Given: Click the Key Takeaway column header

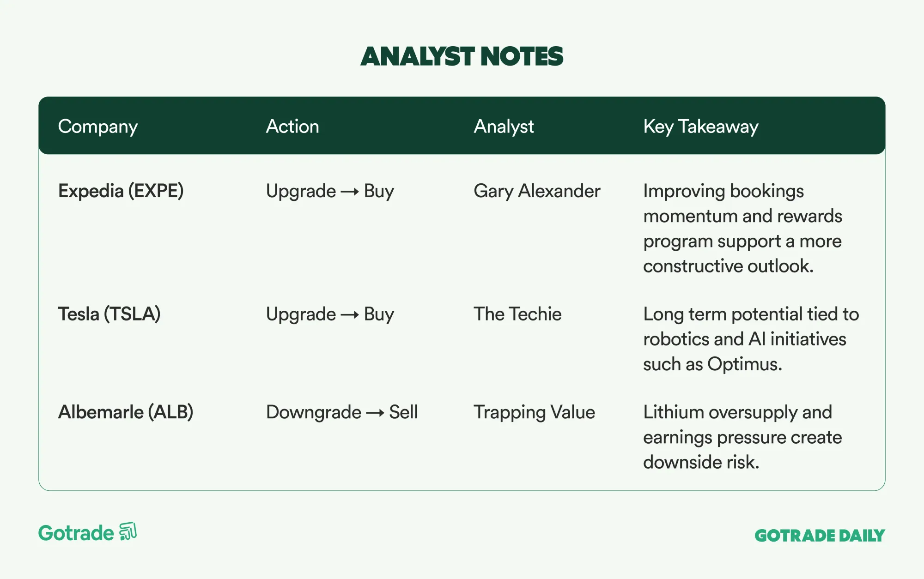Looking at the screenshot, I should point(700,127).
